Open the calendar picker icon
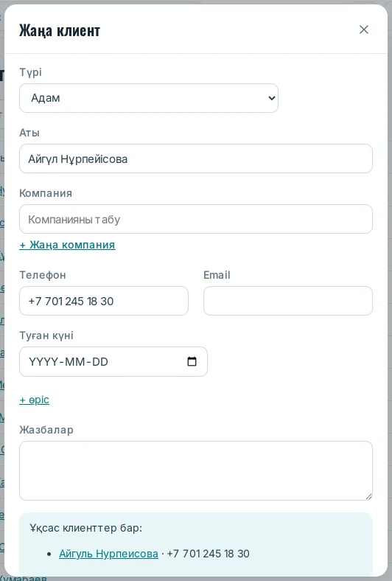This screenshot has height=581, width=392. (192, 361)
